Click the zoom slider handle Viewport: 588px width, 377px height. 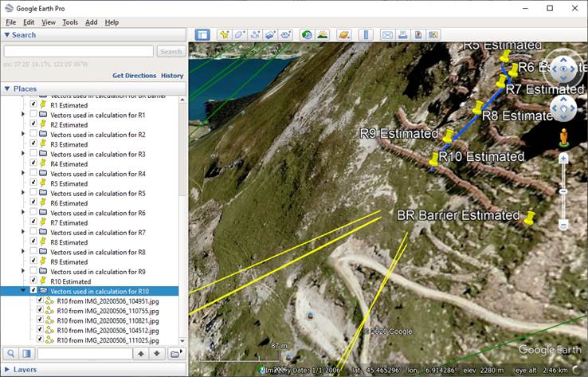point(563,192)
